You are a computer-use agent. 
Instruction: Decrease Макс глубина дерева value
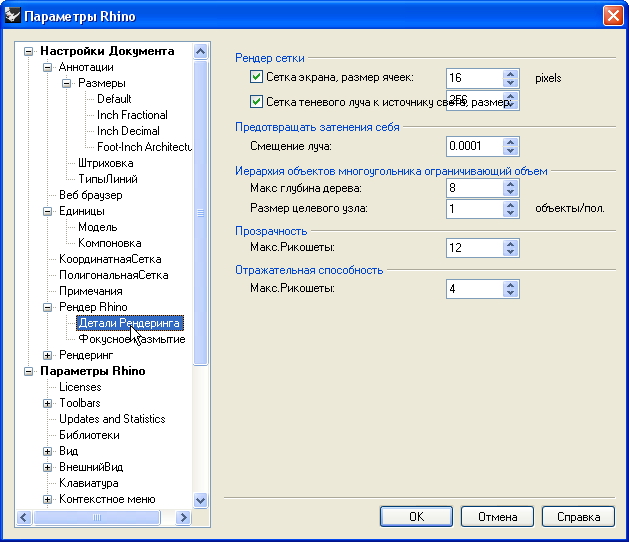(510, 193)
